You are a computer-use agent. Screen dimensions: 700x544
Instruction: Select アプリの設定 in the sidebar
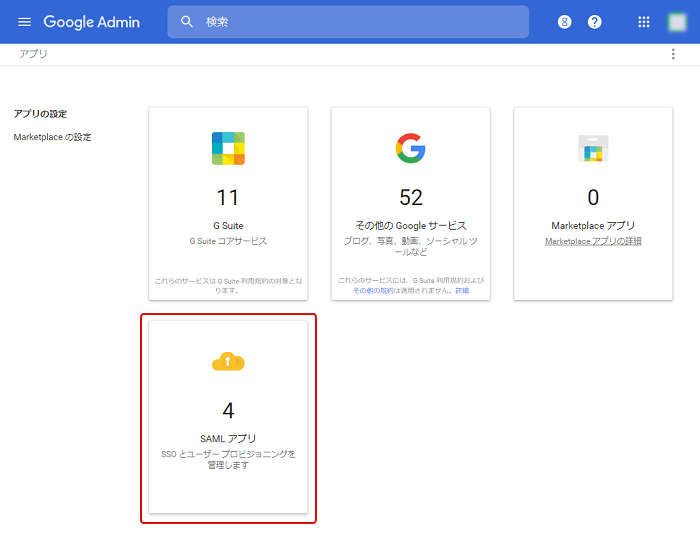click(x=40, y=114)
